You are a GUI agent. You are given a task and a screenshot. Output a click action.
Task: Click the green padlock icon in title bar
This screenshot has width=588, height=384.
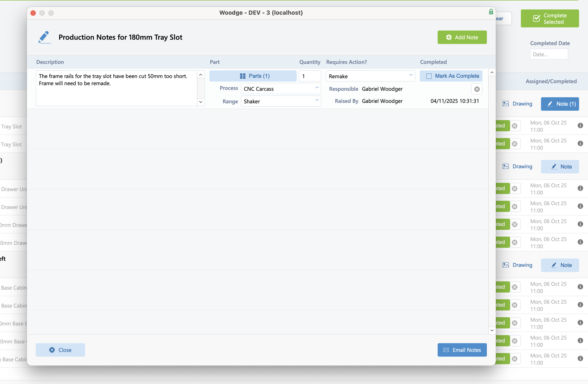(x=491, y=12)
